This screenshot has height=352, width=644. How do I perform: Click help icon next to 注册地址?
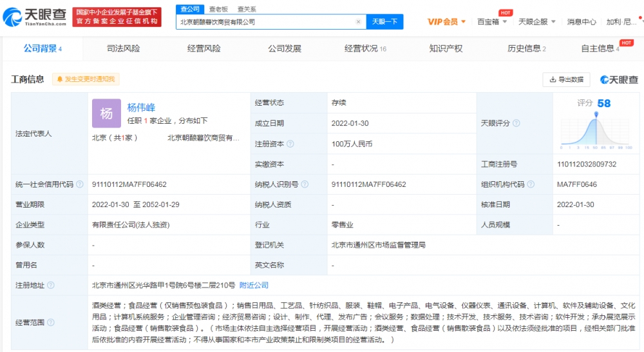click(x=50, y=285)
